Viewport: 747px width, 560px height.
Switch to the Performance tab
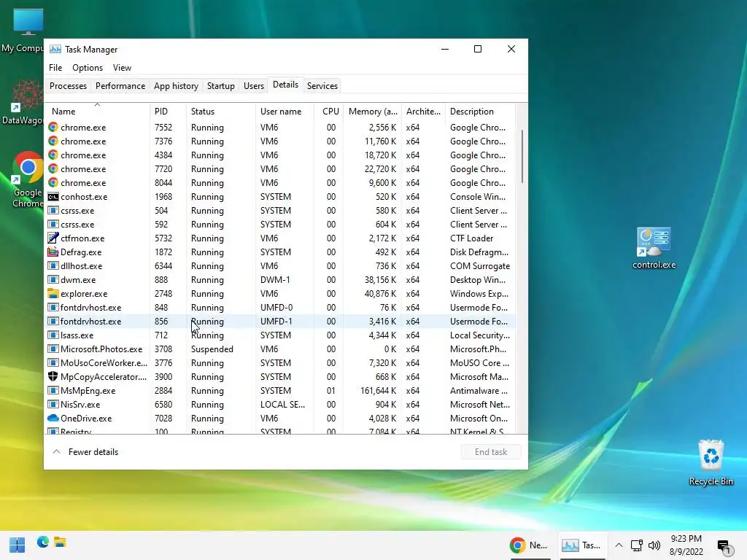tap(120, 86)
